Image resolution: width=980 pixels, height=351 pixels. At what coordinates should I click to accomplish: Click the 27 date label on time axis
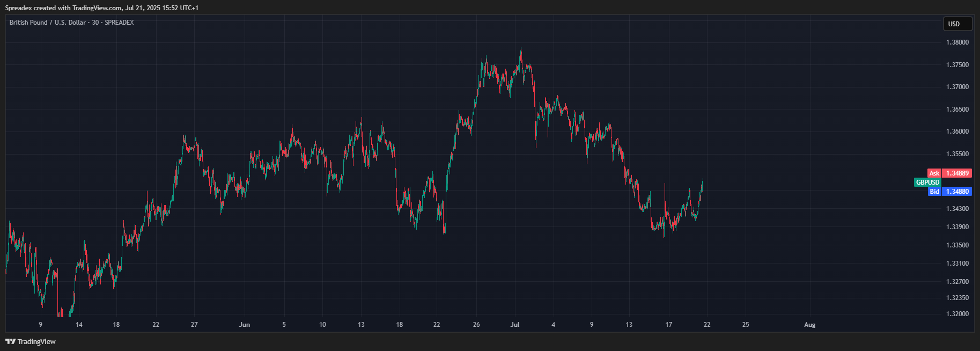pyautogui.click(x=194, y=325)
